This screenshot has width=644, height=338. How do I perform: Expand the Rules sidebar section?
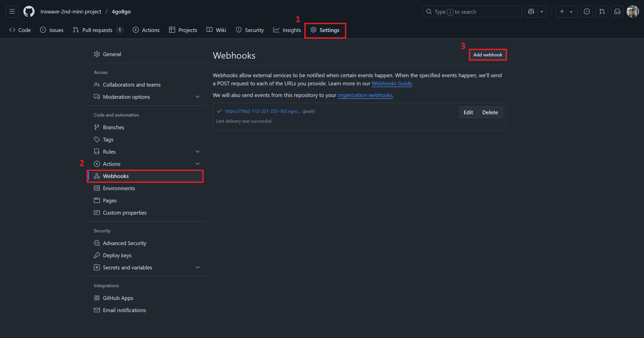coord(197,152)
